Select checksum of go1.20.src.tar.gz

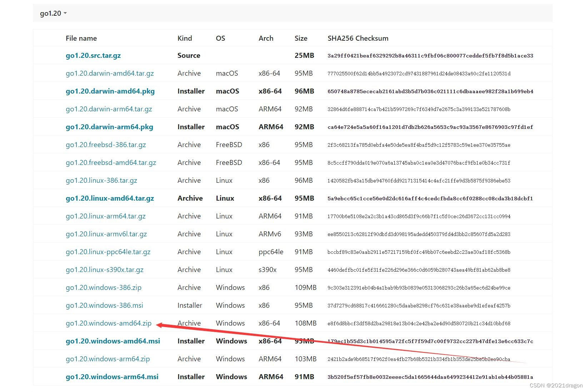[x=430, y=56]
